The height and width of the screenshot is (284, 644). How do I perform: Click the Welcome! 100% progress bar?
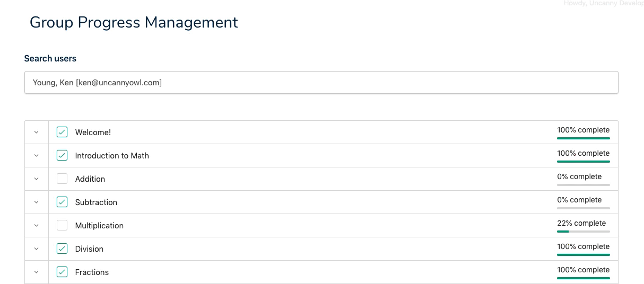click(x=583, y=138)
